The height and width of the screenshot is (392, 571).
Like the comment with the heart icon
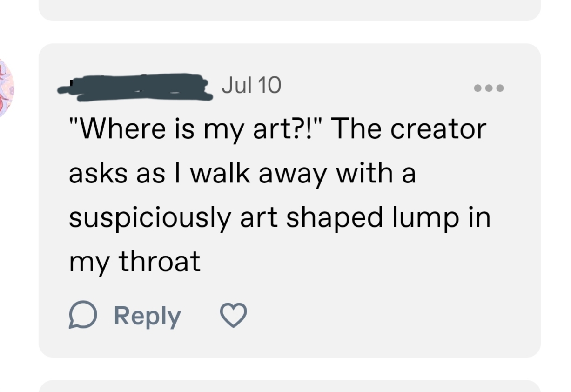(233, 316)
